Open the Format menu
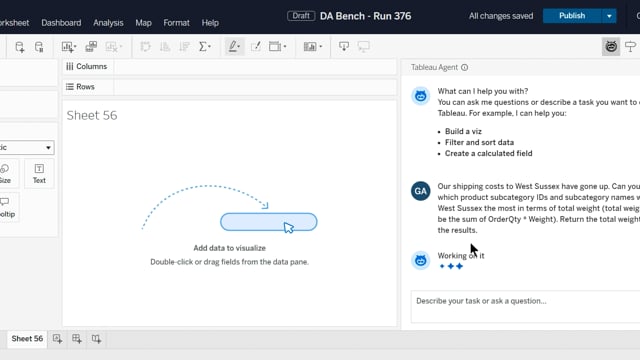This screenshot has width=640, height=360. pos(176,23)
